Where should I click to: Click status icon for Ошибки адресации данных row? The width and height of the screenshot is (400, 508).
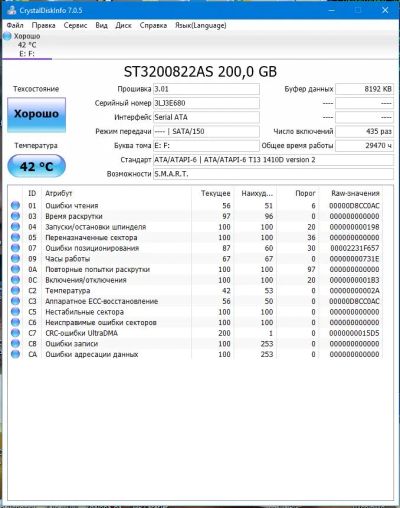pyautogui.click(x=15, y=354)
